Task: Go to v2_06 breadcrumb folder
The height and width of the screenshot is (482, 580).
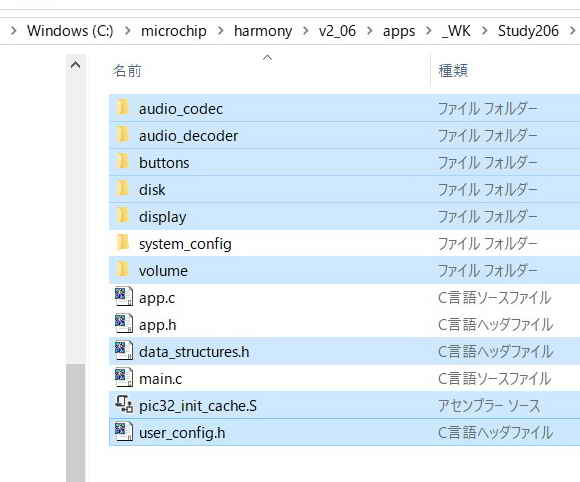Action: 337,31
